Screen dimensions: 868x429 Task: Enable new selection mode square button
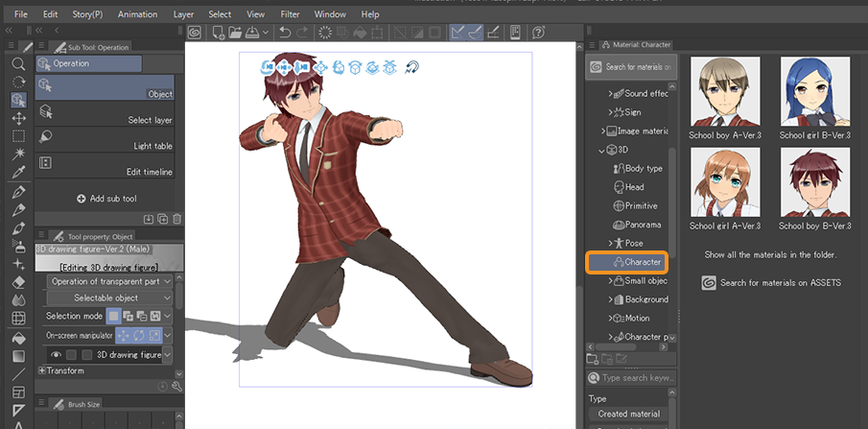(113, 316)
